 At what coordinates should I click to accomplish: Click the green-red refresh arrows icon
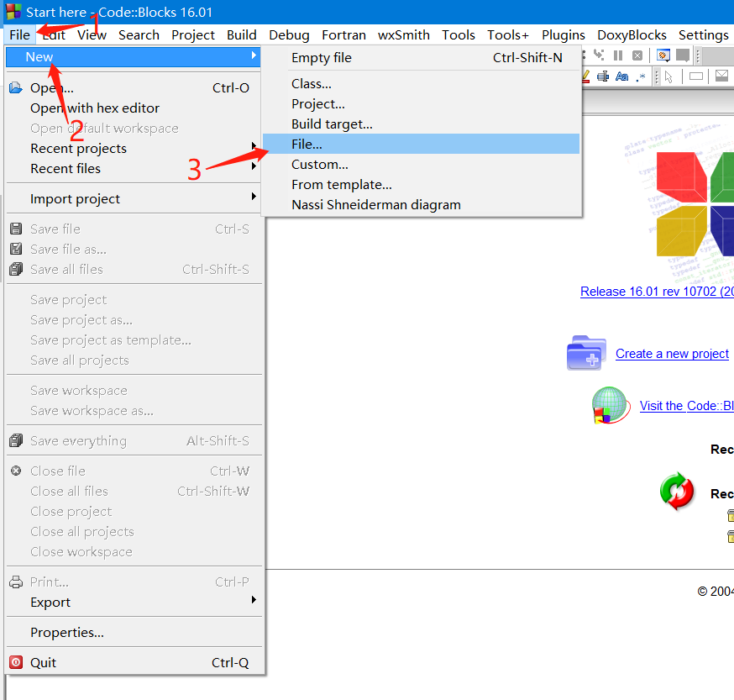click(677, 492)
